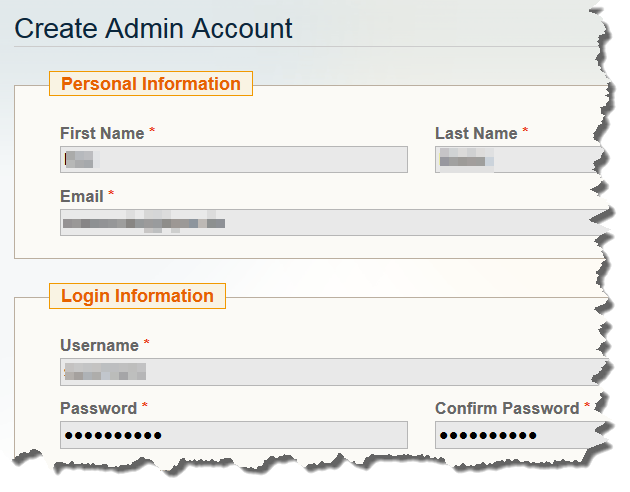630x492 pixels.
Task: Click the First Name label text
Action: [102, 133]
